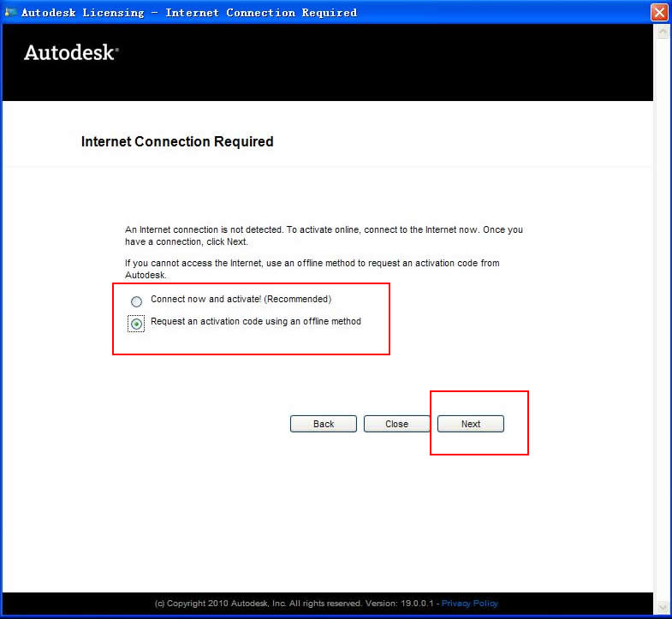
Task: Click the Autodesk logo in the header
Action: tap(71, 53)
